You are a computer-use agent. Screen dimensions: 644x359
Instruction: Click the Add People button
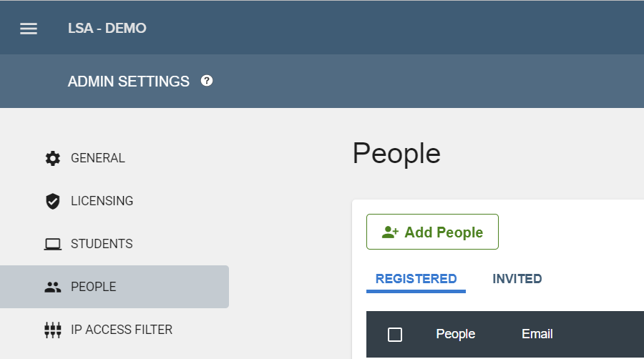432,232
